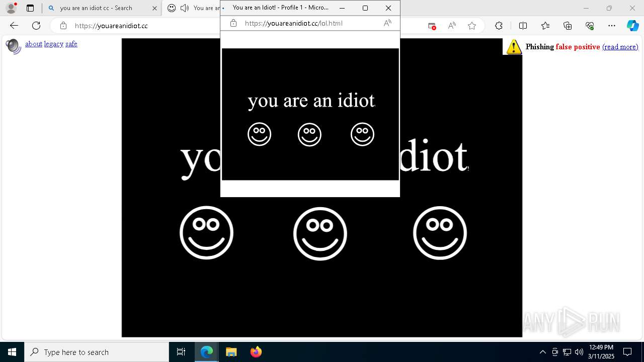Click the right large smiley face
644x362 pixels.
tap(440, 233)
